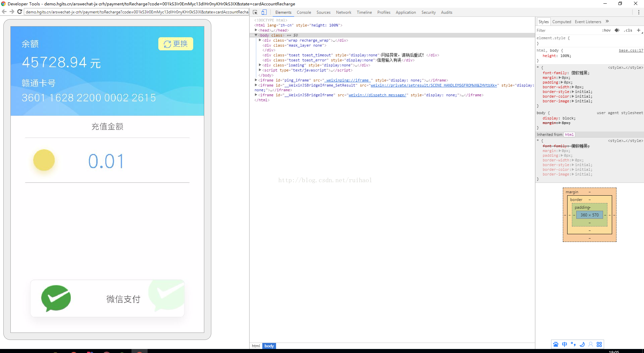This screenshot has width=644, height=353.
Task: Select the mask_layer none div line
Action: [x=294, y=45]
